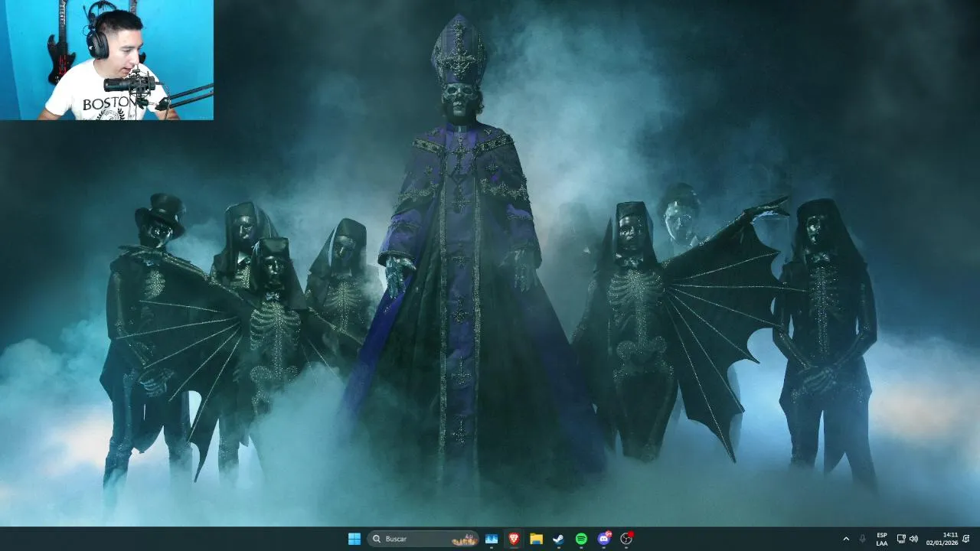
Task: Click the Buscar search box
Action: click(423, 539)
